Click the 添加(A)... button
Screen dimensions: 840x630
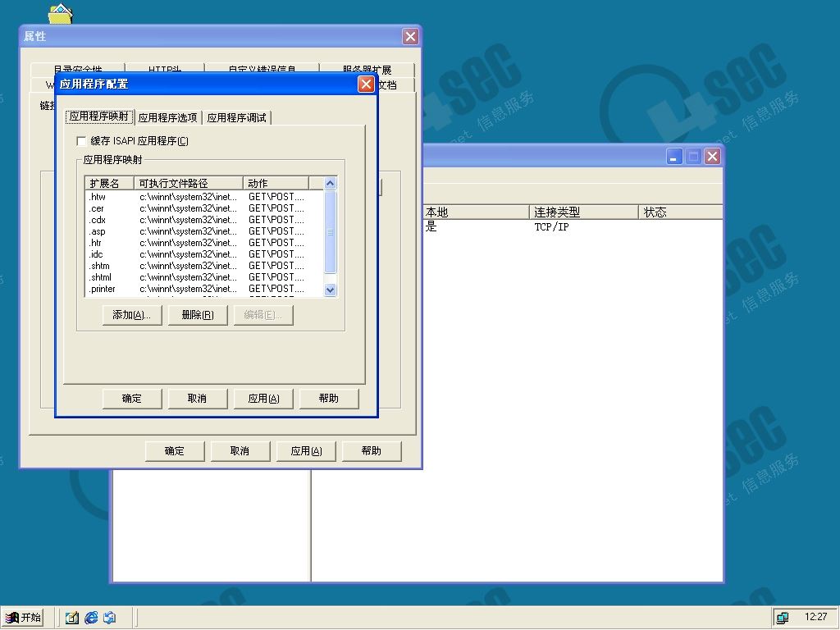tap(132, 315)
